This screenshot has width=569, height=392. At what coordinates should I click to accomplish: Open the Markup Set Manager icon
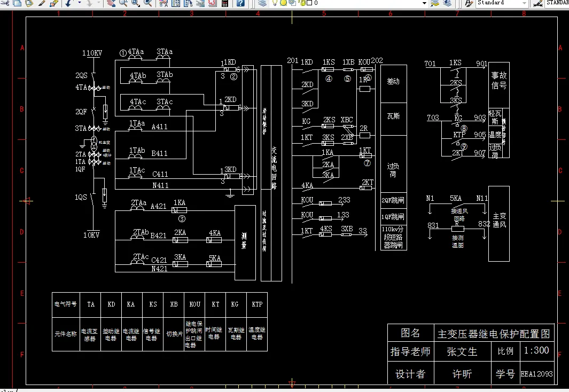click(x=212, y=3)
